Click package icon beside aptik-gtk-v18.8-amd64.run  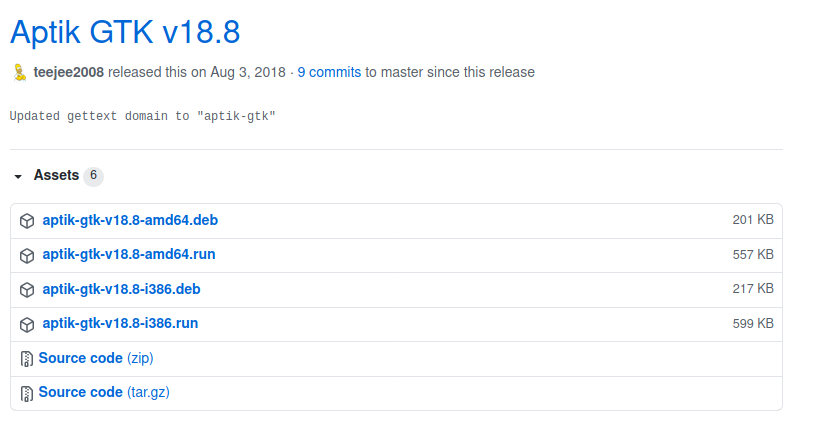click(x=27, y=255)
